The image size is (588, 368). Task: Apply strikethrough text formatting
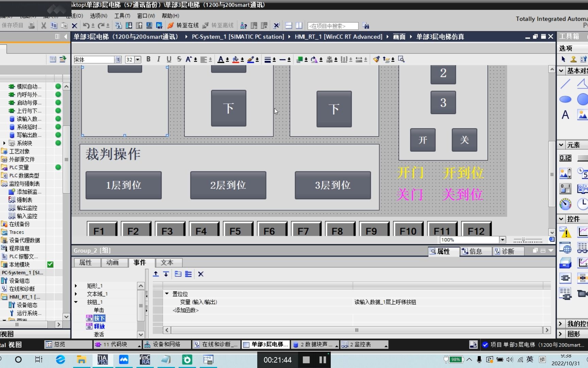pyautogui.click(x=179, y=59)
